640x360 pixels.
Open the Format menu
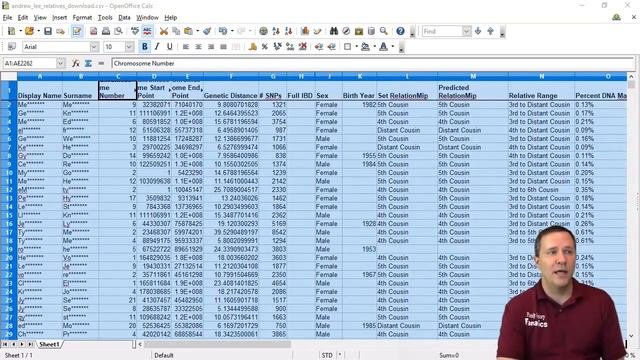(82, 18)
